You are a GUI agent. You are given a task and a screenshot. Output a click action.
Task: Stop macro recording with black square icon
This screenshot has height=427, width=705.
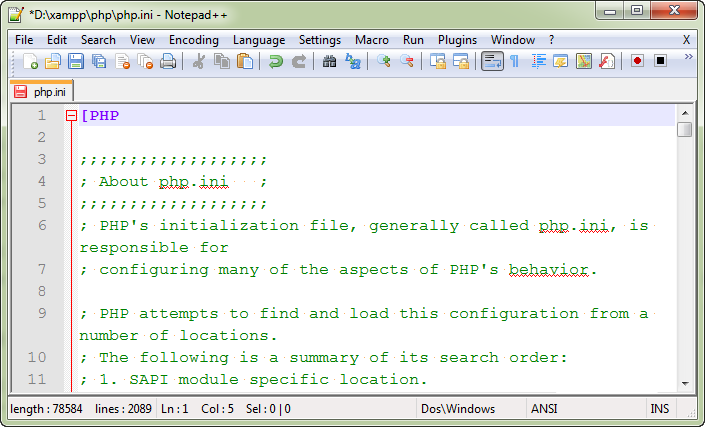(660, 61)
